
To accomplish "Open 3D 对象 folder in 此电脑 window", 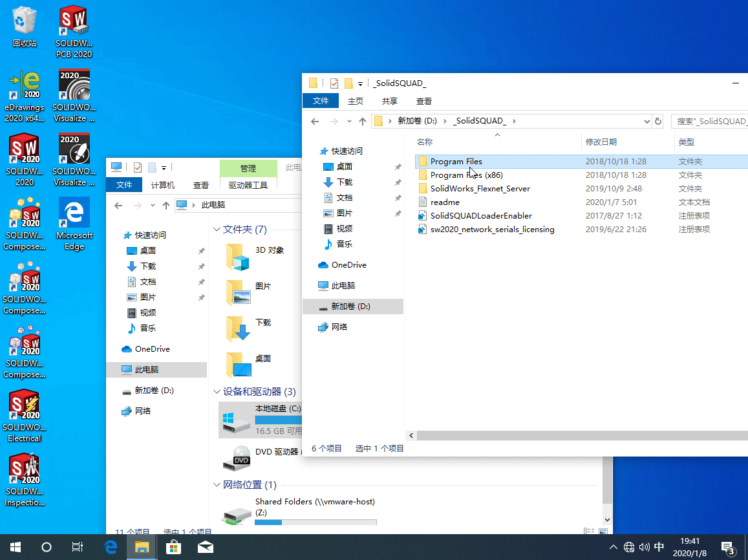I will coord(255,256).
